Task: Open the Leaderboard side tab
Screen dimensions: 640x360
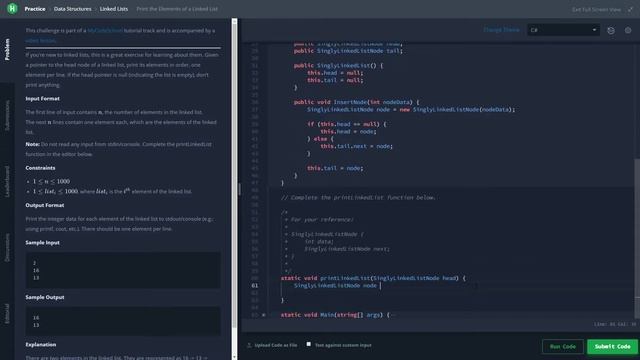Action: (7, 181)
